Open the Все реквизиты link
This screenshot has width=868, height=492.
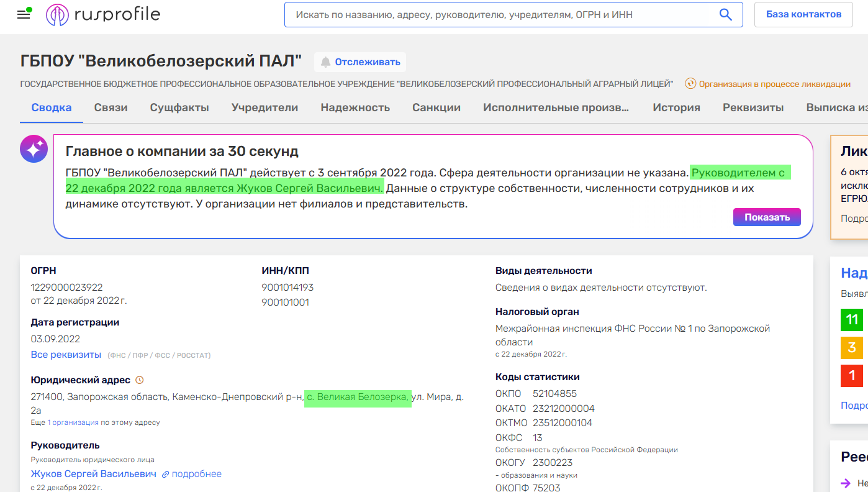pyautogui.click(x=66, y=355)
